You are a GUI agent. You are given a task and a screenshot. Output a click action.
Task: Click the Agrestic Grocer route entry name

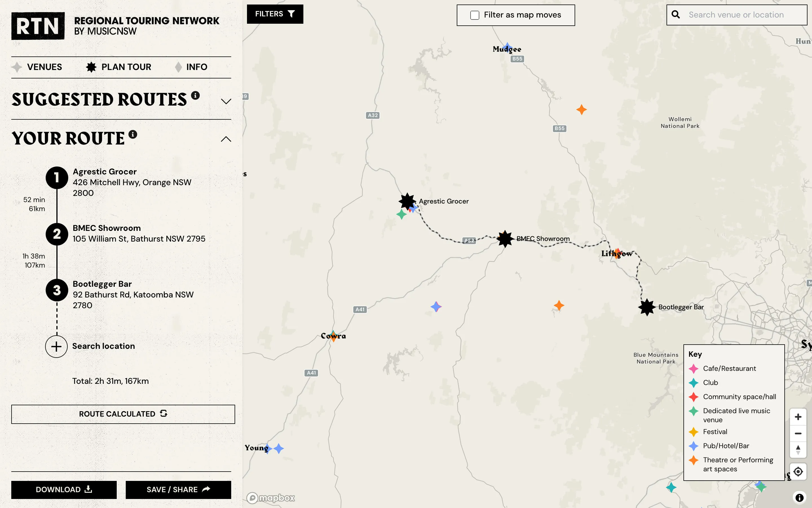point(105,172)
